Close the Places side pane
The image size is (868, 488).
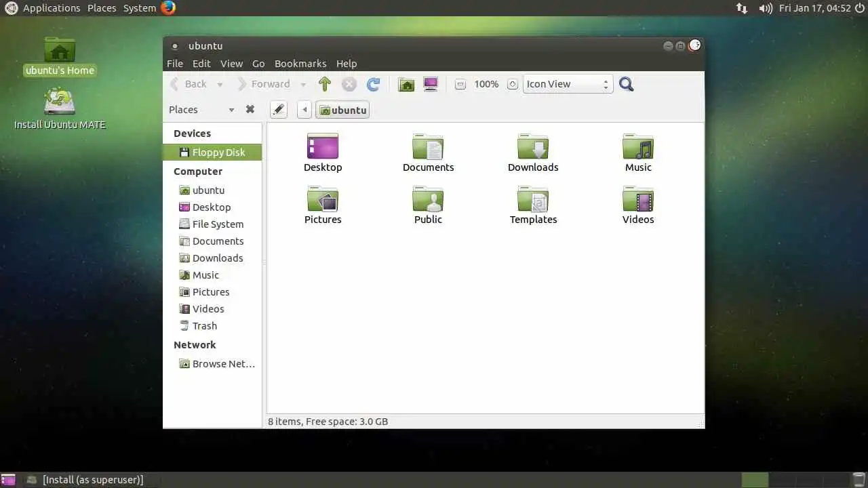click(x=250, y=109)
